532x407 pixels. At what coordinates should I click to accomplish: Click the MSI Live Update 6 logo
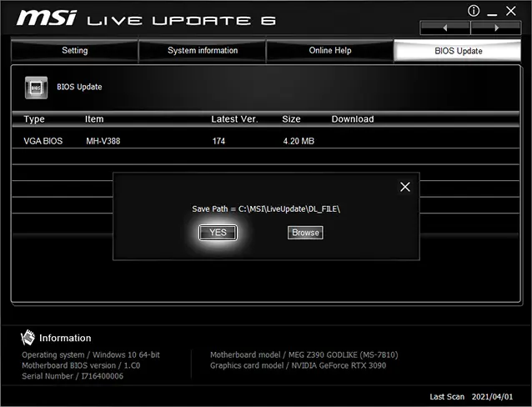pyautogui.click(x=146, y=18)
